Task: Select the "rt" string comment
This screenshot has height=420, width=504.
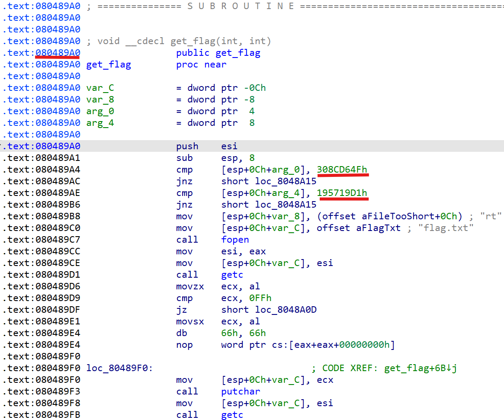Action: tap(491, 216)
